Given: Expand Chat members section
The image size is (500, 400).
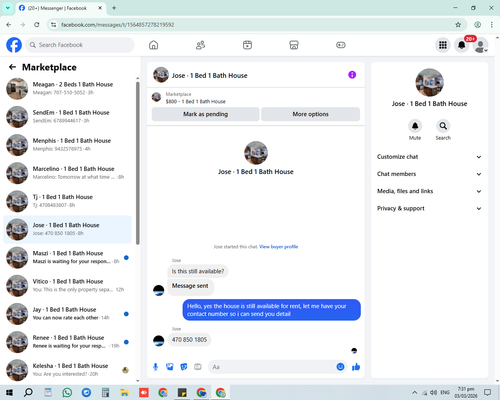Looking at the screenshot, I should point(429,174).
